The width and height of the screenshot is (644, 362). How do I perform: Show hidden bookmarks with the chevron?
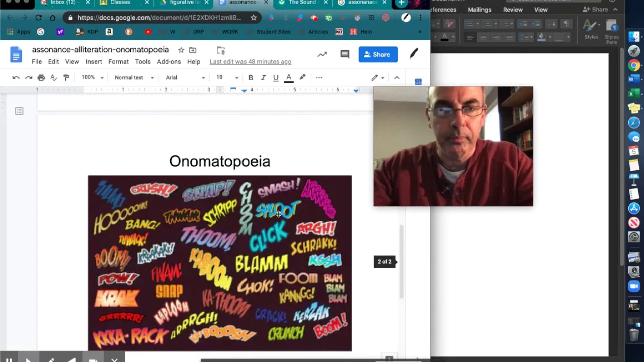[420, 32]
